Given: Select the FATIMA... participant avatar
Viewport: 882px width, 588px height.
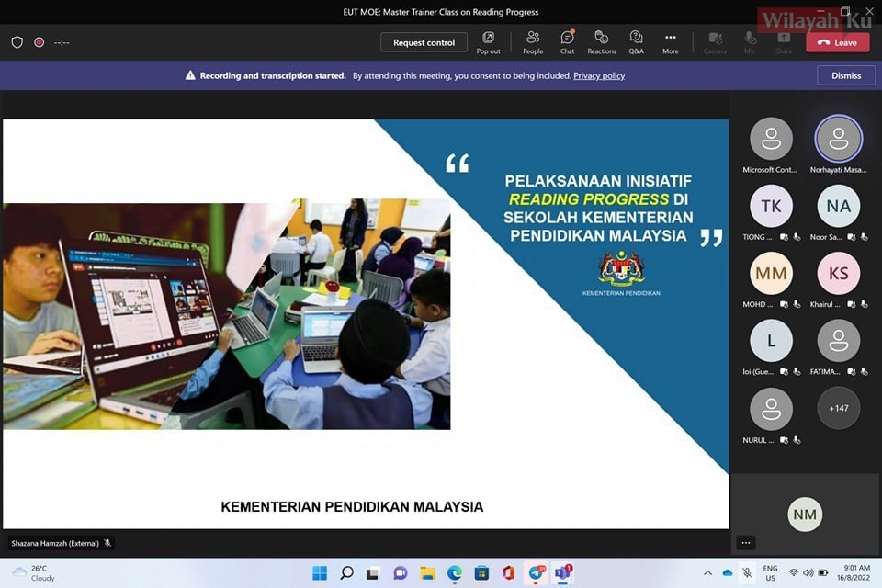Looking at the screenshot, I should (838, 341).
